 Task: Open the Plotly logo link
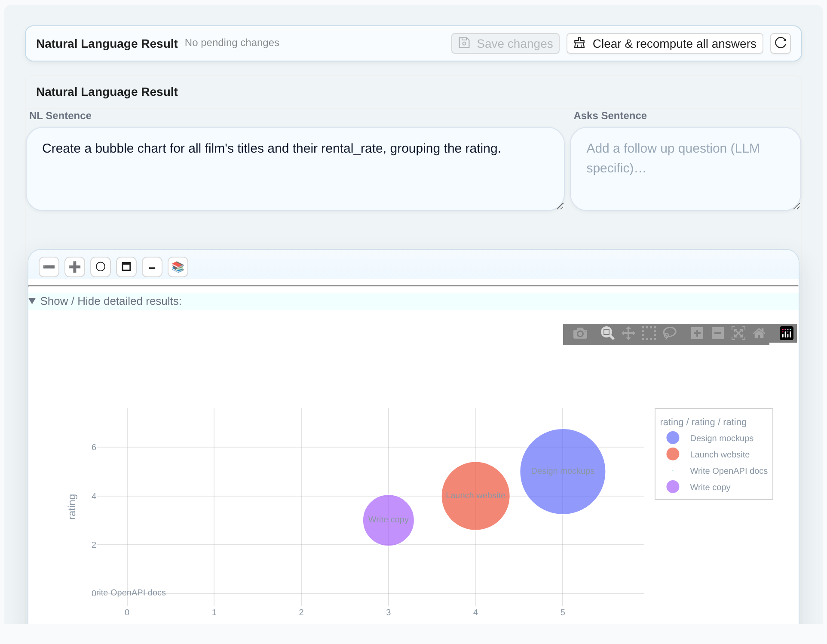[787, 333]
